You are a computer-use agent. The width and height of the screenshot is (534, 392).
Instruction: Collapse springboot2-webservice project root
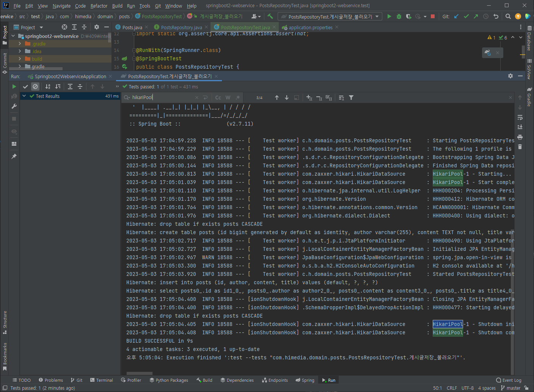[13, 36]
